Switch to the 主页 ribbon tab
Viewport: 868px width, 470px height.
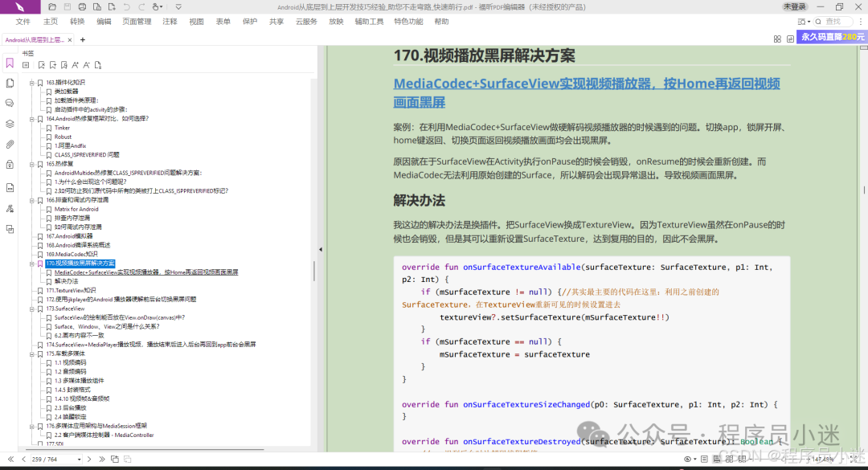[51, 22]
